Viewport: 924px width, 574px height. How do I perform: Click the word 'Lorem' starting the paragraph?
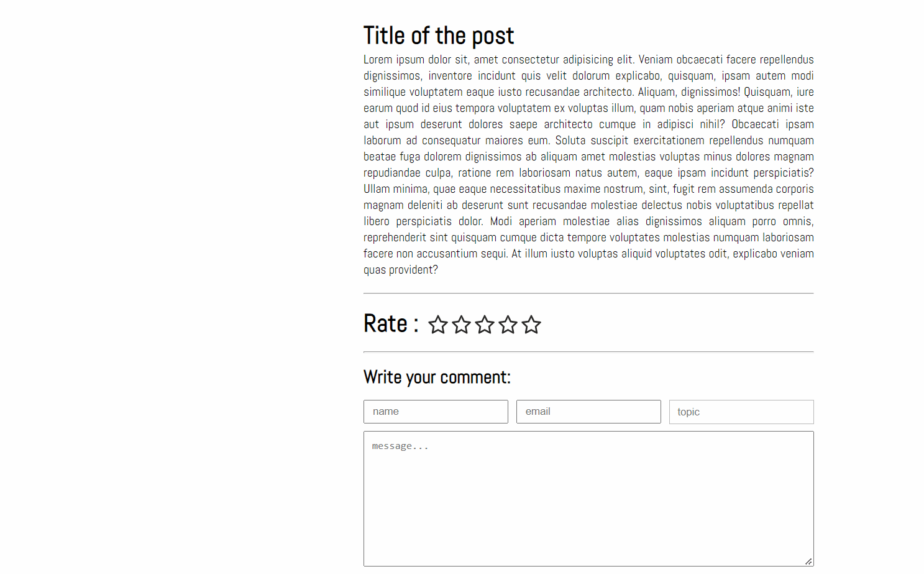pos(378,60)
